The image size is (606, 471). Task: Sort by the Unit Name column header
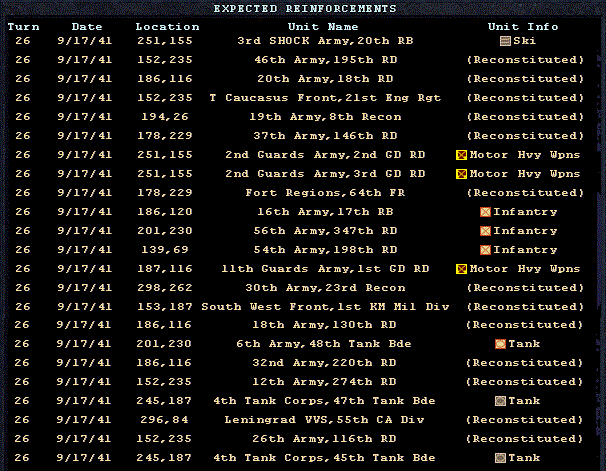pos(323,27)
